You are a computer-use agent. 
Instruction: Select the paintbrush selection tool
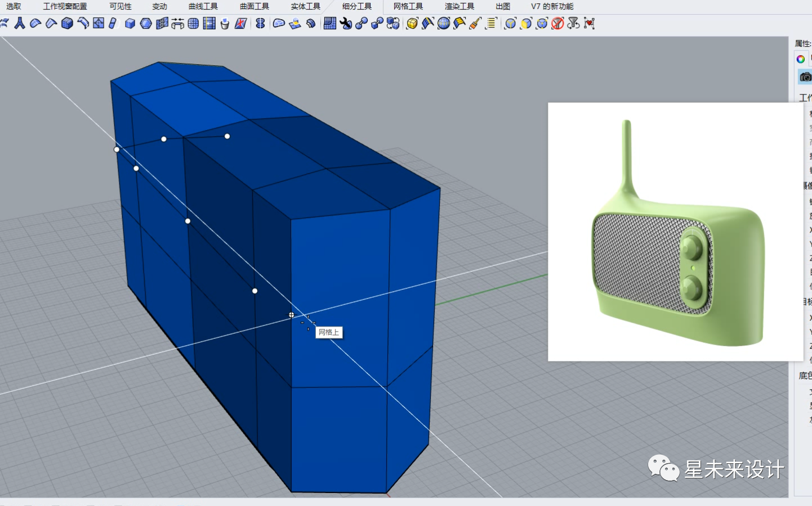pos(475,23)
